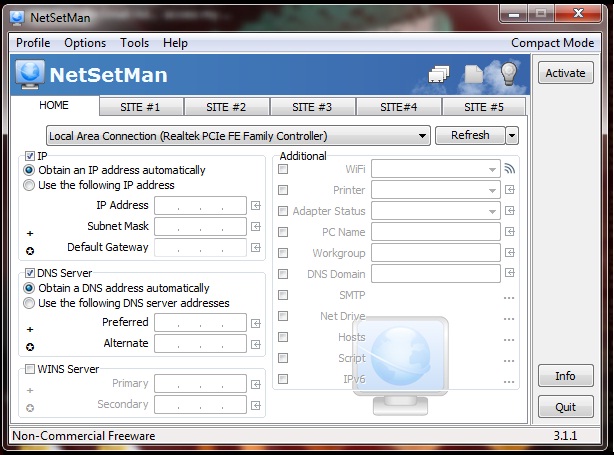This screenshot has width=614, height=455.
Task: Switch to the SITE #3 tab
Action: [312, 107]
